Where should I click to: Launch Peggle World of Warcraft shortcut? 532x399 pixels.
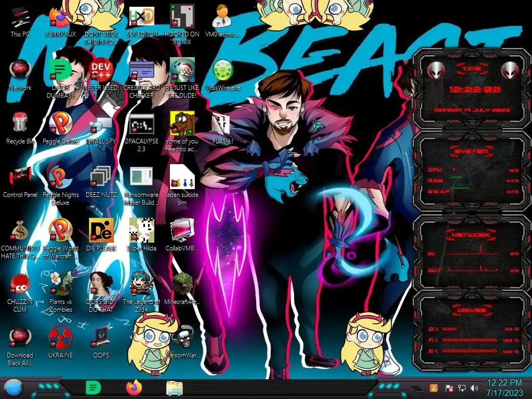click(x=60, y=230)
